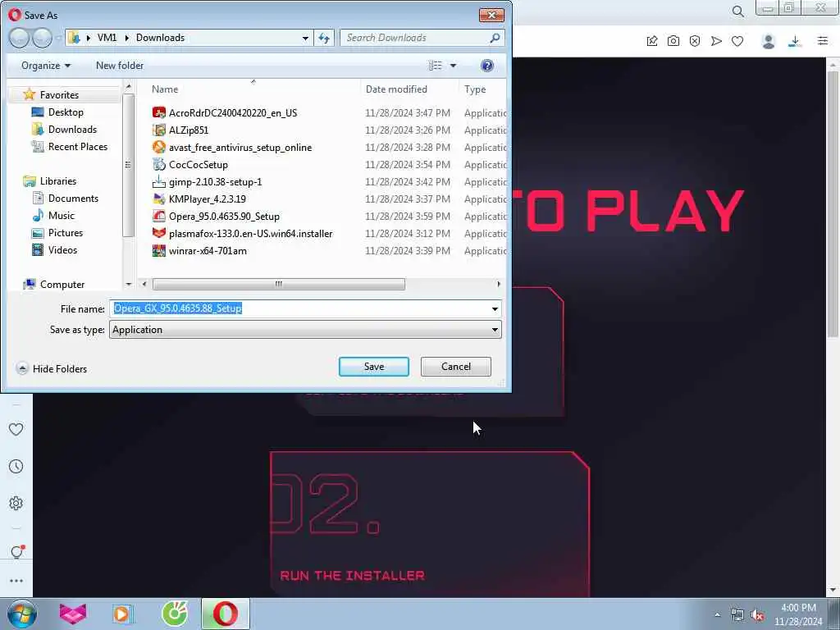Click the Opera search magnifier icon
Screen dimensions: 840x630
click(x=737, y=11)
